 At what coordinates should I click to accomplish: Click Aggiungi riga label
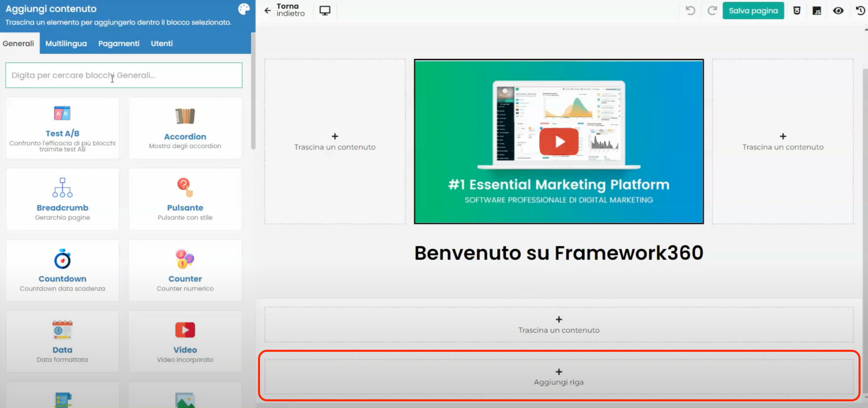tap(559, 382)
